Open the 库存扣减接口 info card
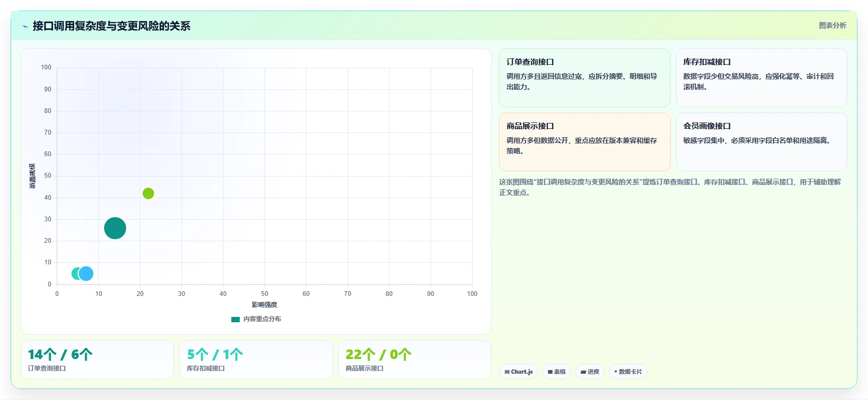Image resolution: width=868 pixels, height=400 pixels. pos(761,78)
